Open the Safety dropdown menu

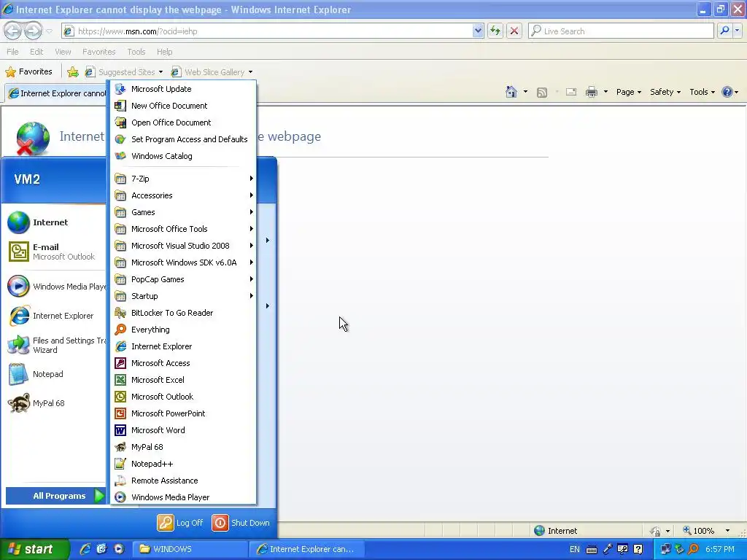tap(665, 92)
